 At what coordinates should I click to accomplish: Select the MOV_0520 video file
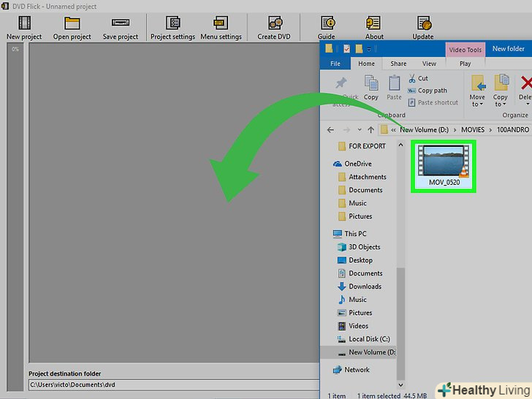tap(444, 167)
